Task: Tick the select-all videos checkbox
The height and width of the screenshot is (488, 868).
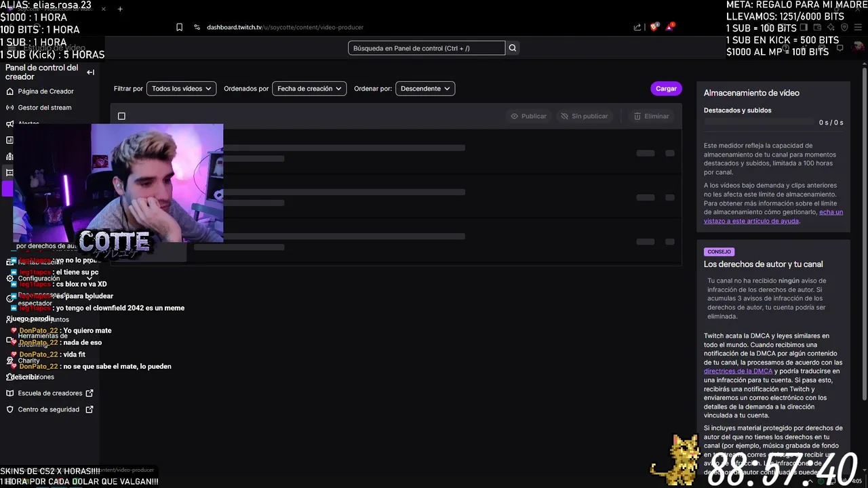Action: click(121, 116)
